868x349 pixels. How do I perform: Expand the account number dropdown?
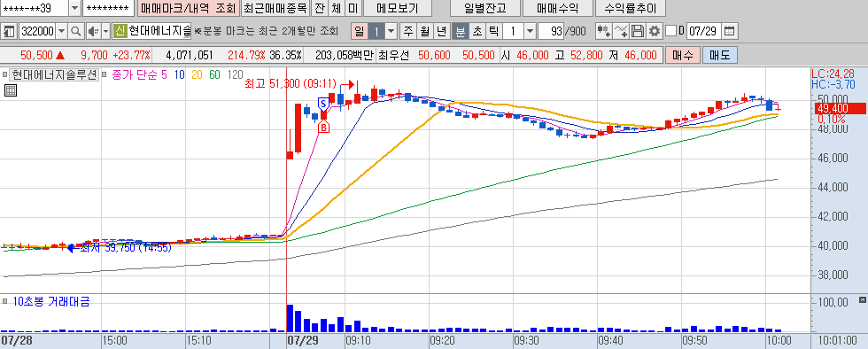pos(74,8)
